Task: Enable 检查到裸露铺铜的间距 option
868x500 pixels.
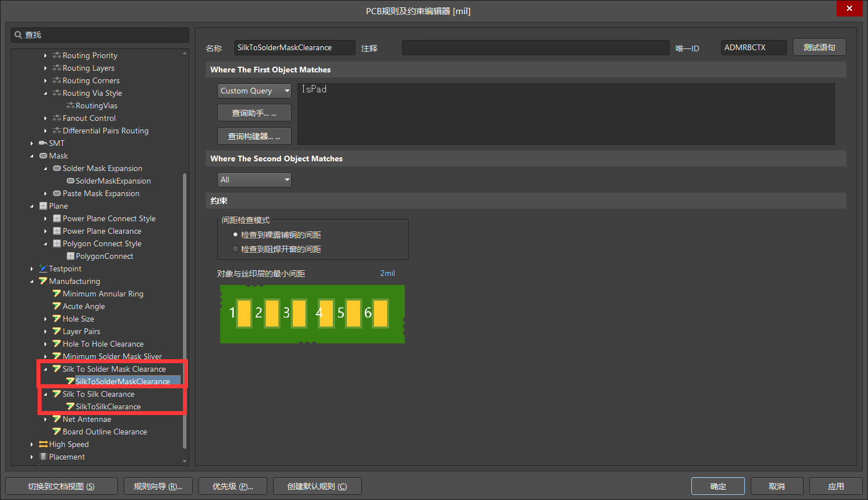Action: [x=235, y=234]
